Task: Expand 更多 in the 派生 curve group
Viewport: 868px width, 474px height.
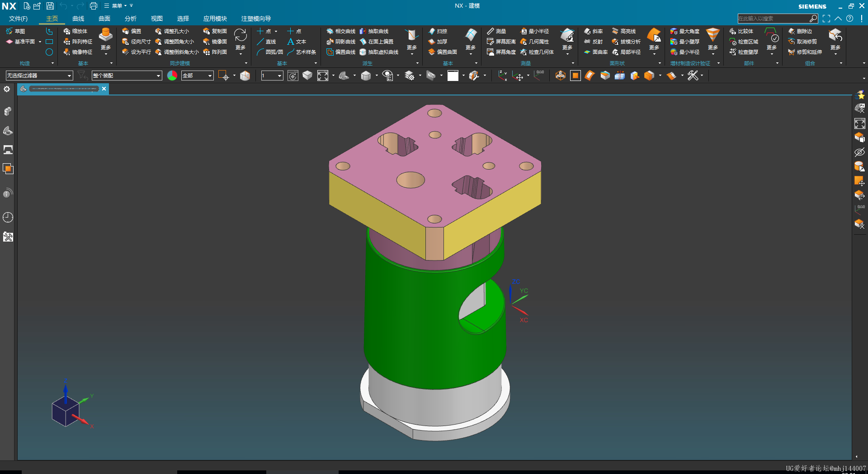Action: coord(411,42)
